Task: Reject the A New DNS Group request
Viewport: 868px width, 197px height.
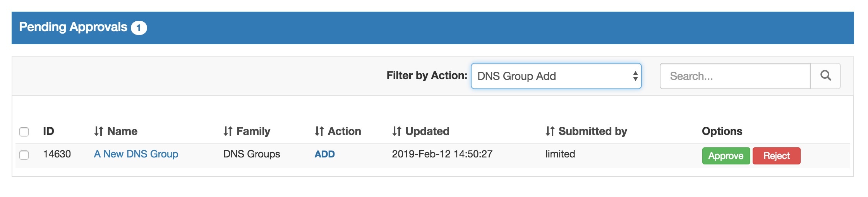Action: pos(776,156)
